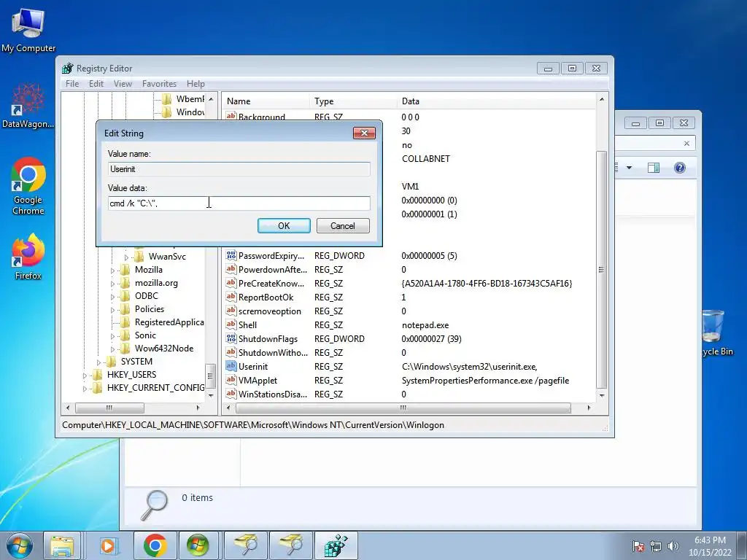This screenshot has width=747, height=560.
Task: Expand HKEY_CURRENT_CONFIG root key
Action: click(85, 389)
